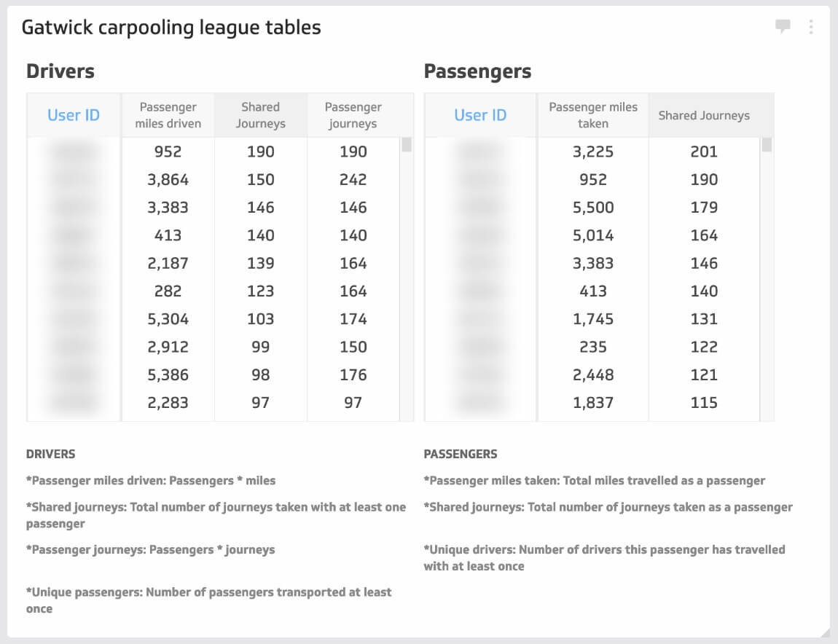Select Passengers Shared Journeys column header

(704, 115)
